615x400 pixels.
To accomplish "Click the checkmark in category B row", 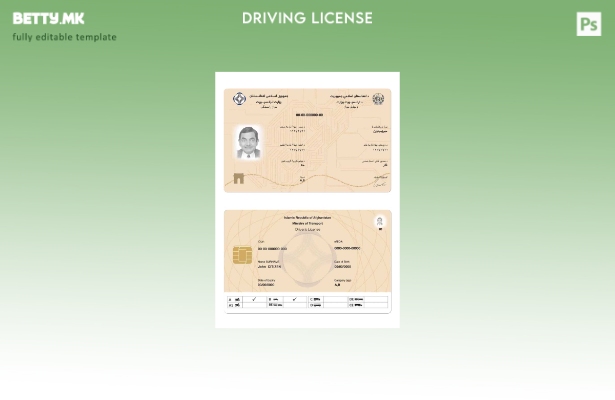I will (x=294, y=298).
